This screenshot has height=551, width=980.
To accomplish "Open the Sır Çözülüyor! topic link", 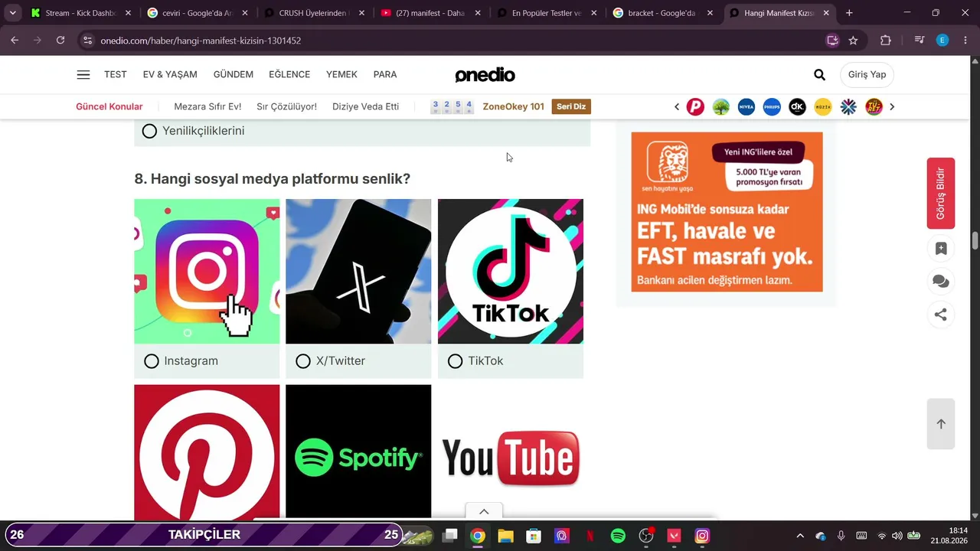I will [x=286, y=107].
